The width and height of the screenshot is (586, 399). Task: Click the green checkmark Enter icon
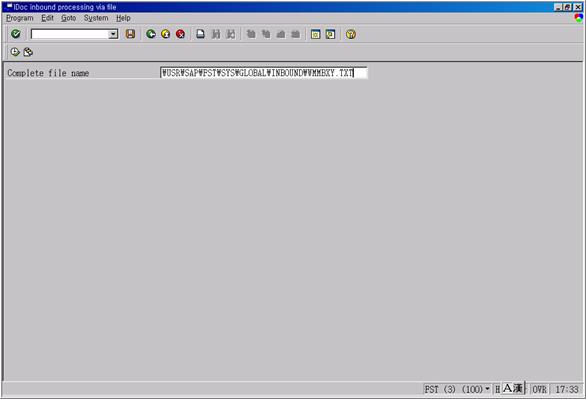tap(16, 34)
